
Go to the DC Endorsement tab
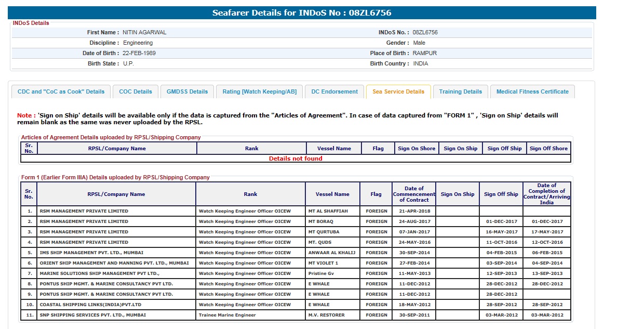334,91
